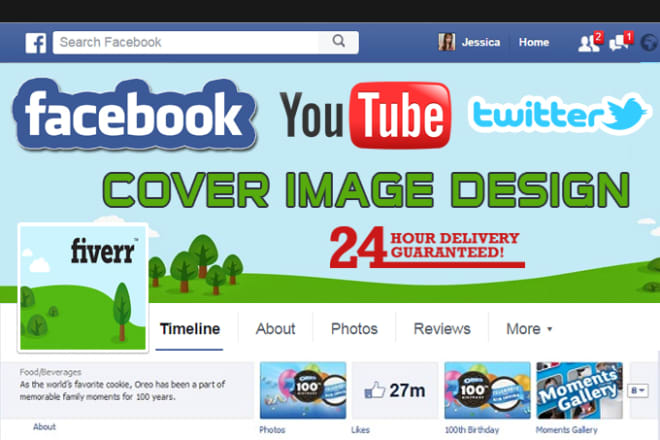The image size is (660, 440).
Task: Switch to the Reviews tab
Action: (x=442, y=329)
